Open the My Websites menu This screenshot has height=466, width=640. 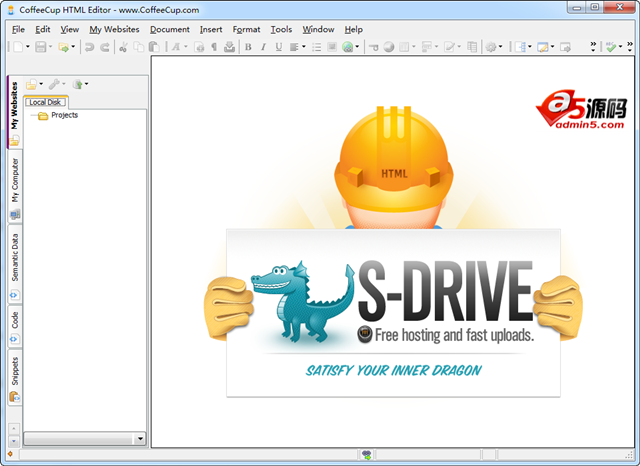click(114, 29)
